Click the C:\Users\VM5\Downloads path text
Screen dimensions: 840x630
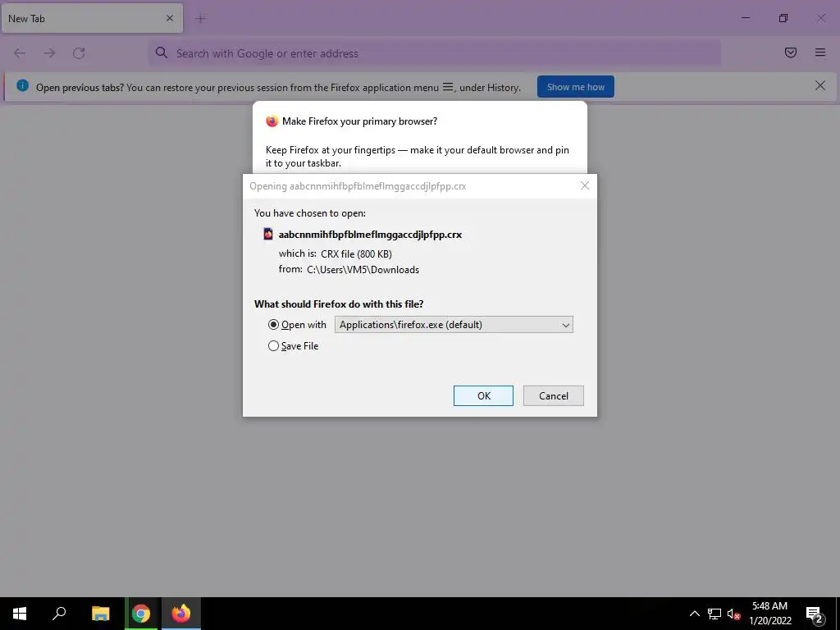pyautogui.click(x=363, y=270)
